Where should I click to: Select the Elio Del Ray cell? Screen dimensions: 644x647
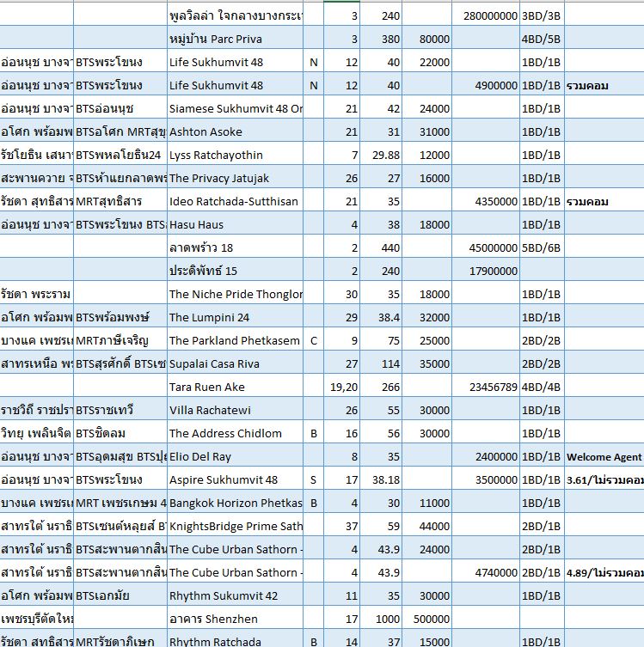[x=236, y=456]
